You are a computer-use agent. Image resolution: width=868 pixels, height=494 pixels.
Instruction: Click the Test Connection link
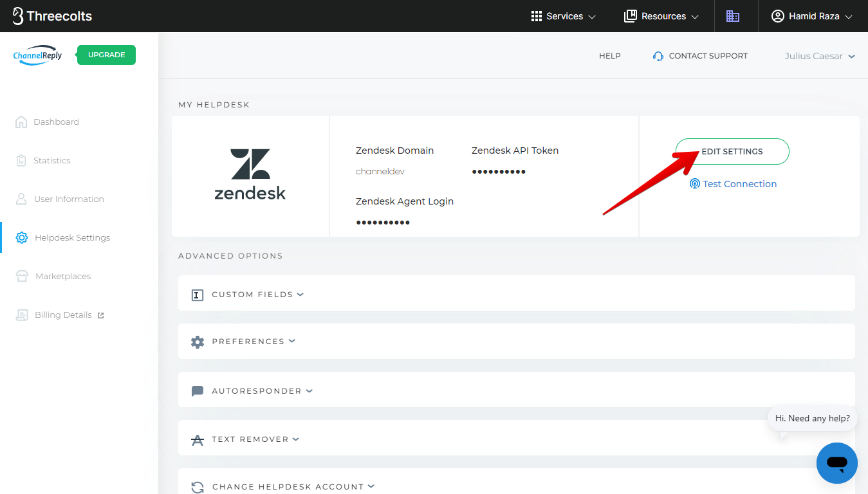click(x=739, y=184)
